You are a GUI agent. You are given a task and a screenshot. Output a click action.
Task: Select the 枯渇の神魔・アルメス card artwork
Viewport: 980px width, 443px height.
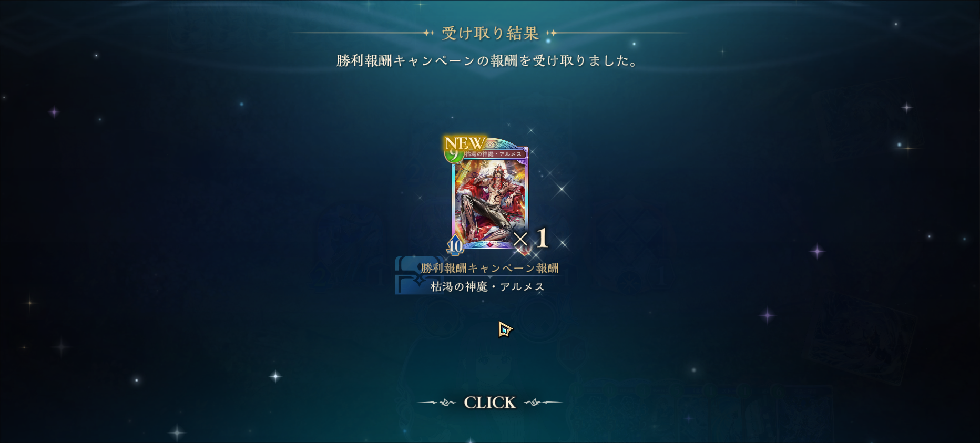click(x=490, y=200)
